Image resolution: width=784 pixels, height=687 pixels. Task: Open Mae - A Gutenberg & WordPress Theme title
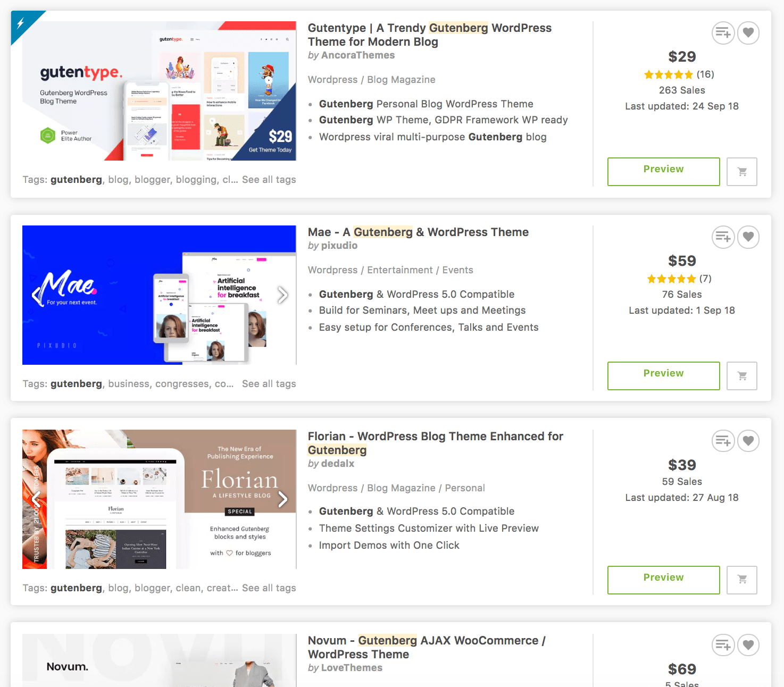click(418, 232)
